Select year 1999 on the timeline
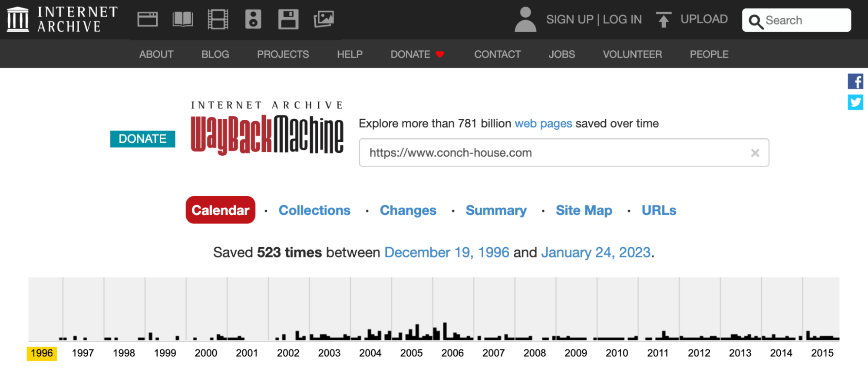868x370 pixels. coord(165,353)
